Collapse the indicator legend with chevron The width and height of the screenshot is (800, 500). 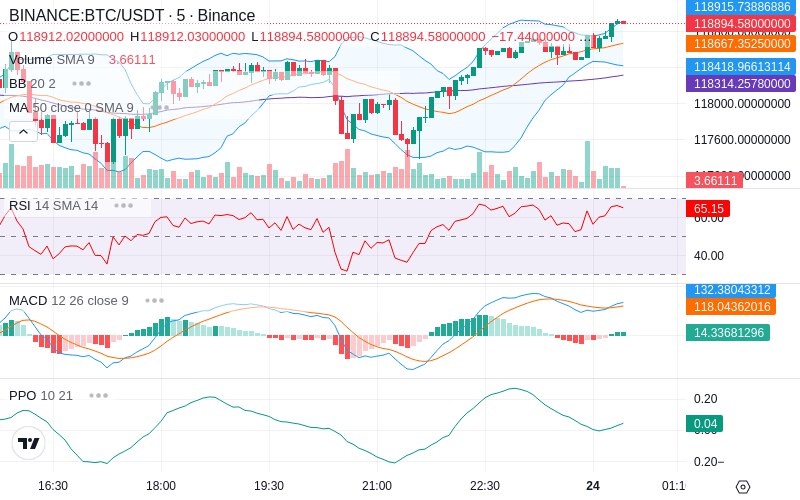(x=23, y=130)
